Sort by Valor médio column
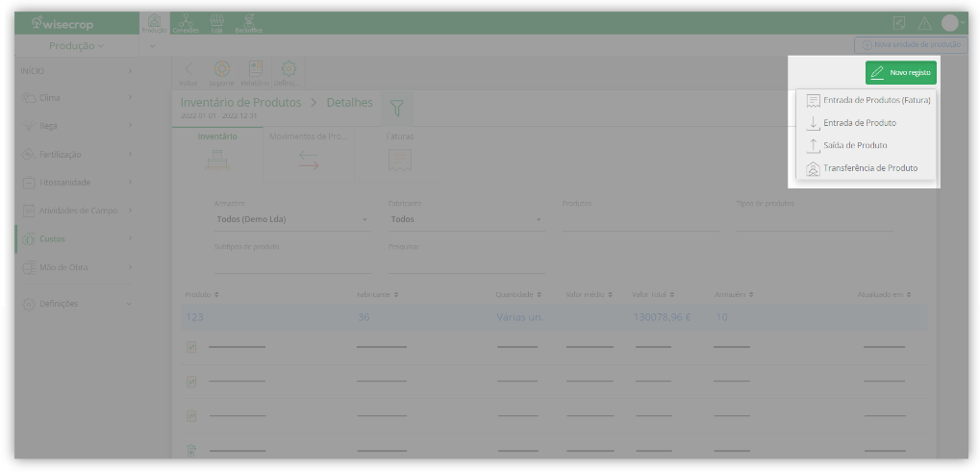 click(590, 294)
